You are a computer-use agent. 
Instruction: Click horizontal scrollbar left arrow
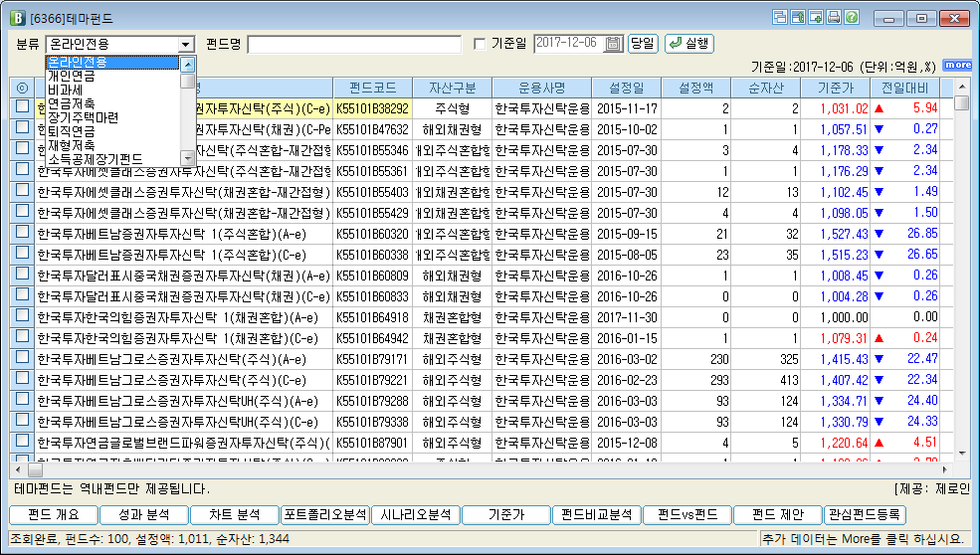click(x=18, y=469)
